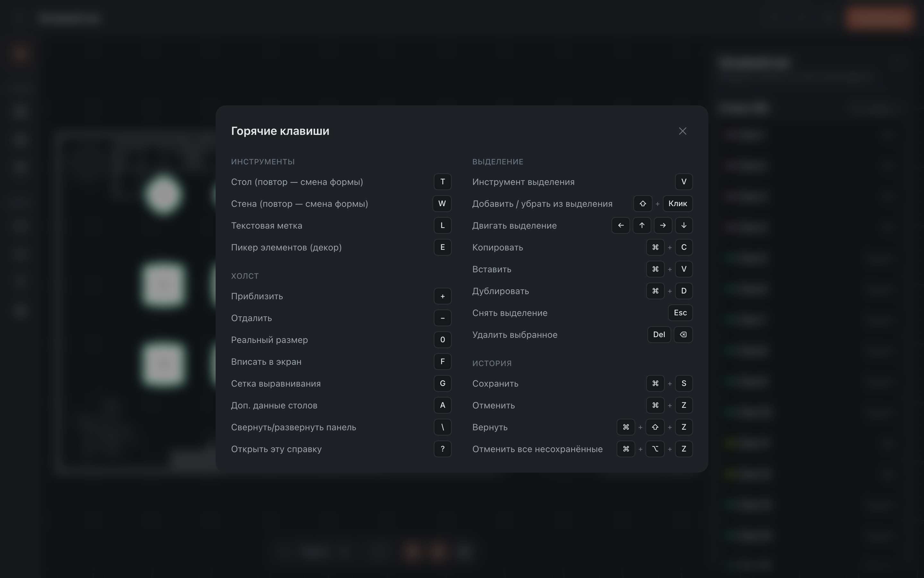The width and height of the screenshot is (924, 578).
Task: Click the Удалить выбранное label
Action: tap(515, 335)
